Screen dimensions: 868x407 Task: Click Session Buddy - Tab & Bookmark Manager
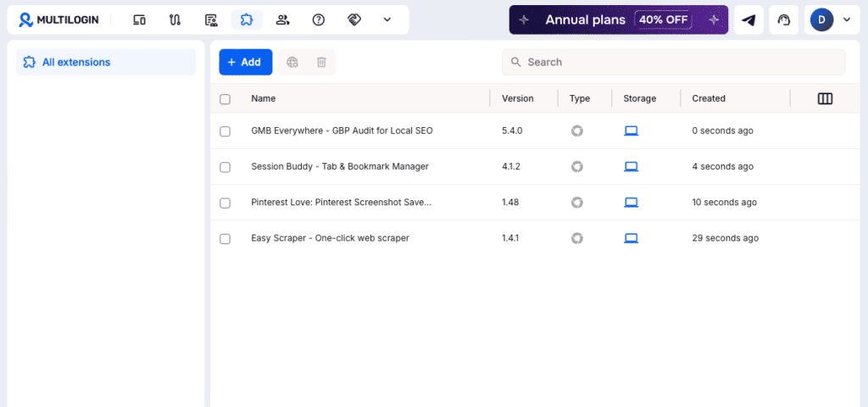pos(340,166)
